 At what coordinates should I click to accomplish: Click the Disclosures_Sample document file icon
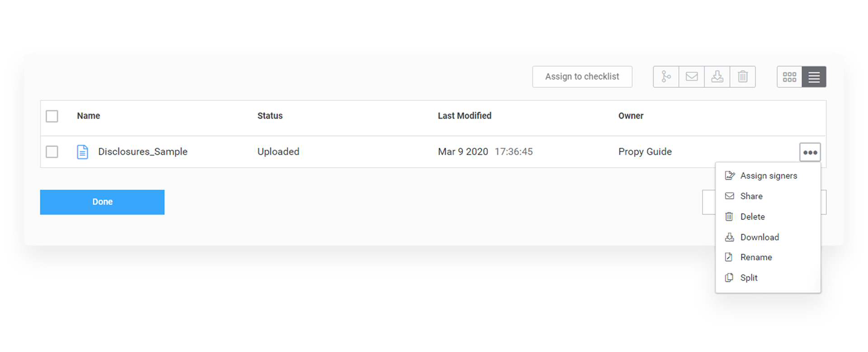point(82,152)
